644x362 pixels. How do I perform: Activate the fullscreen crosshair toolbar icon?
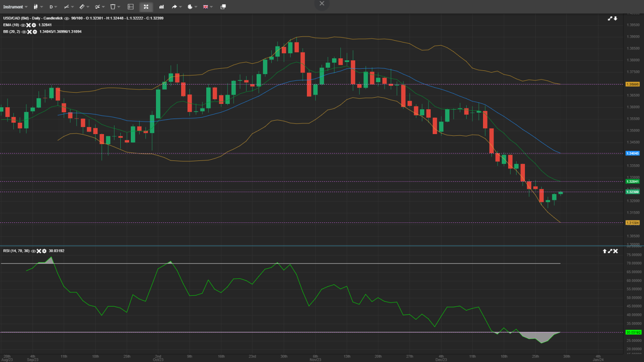[x=145, y=7]
